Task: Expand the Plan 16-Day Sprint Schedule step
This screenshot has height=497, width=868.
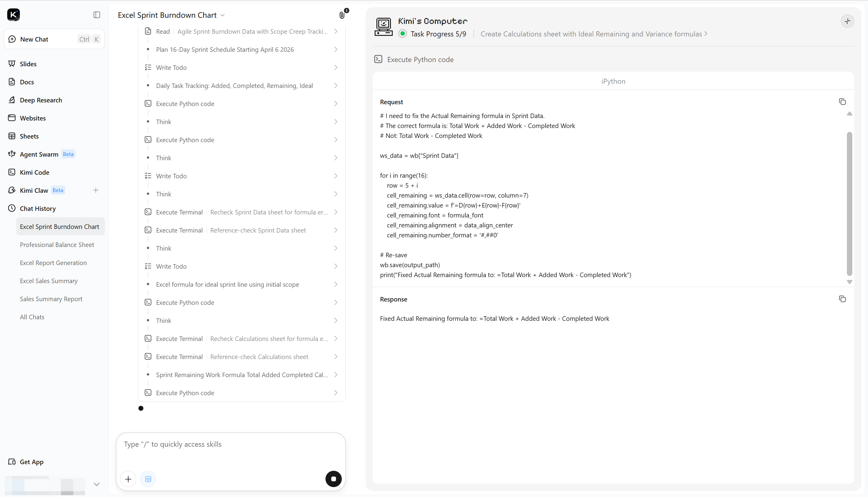Action: pos(242,49)
